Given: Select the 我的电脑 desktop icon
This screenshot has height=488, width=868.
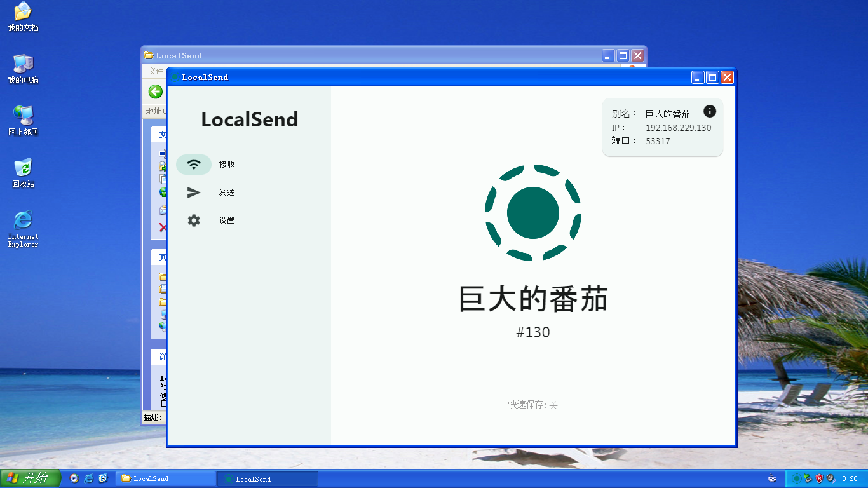Looking at the screenshot, I should tap(23, 69).
